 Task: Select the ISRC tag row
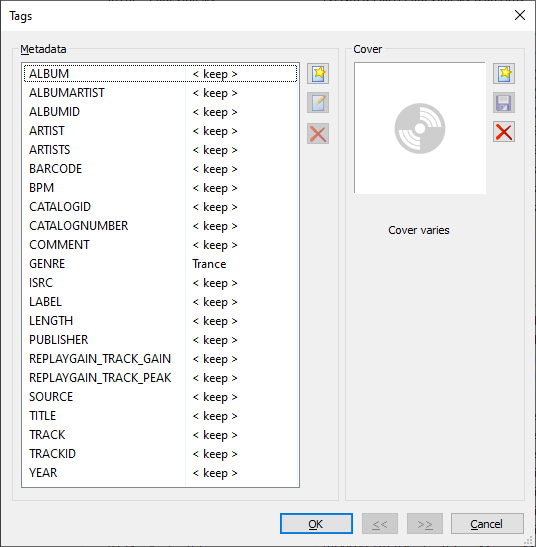161,283
